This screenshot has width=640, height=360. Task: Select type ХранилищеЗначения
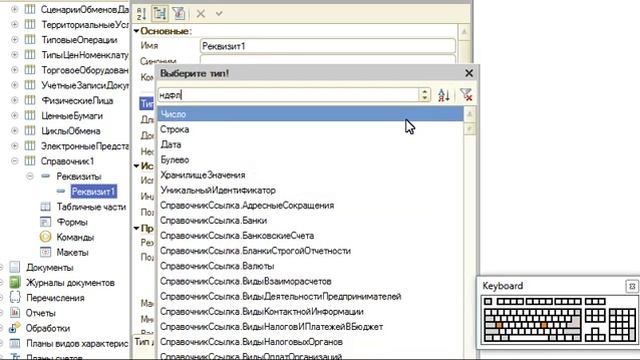[x=310, y=175]
